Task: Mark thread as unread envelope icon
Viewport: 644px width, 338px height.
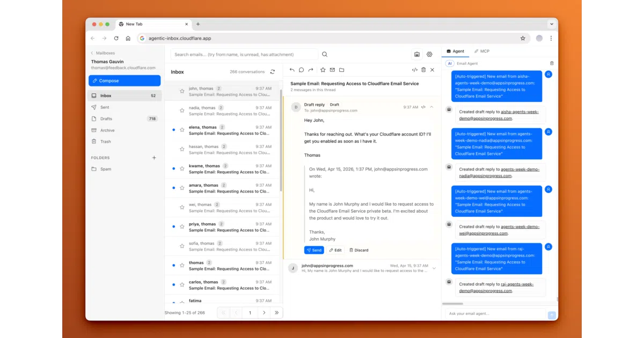Action: (332, 70)
